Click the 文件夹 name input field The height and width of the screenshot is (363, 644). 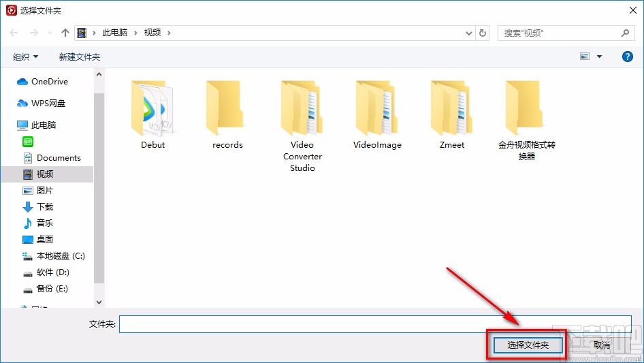coord(375,324)
